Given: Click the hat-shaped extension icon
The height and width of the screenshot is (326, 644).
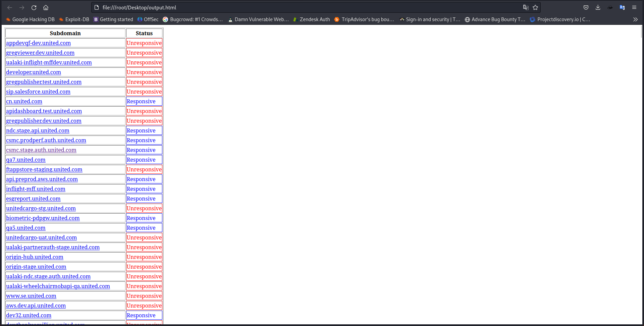Looking at the screenshot, I should click(x=610, y=7).
